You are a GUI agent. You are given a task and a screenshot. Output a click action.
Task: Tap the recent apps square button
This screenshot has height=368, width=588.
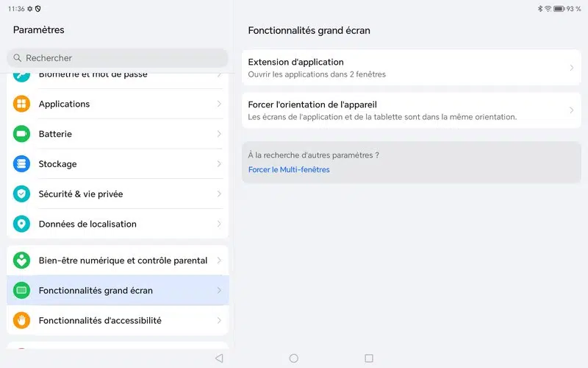pyautogui.click(x=369, y=358)
